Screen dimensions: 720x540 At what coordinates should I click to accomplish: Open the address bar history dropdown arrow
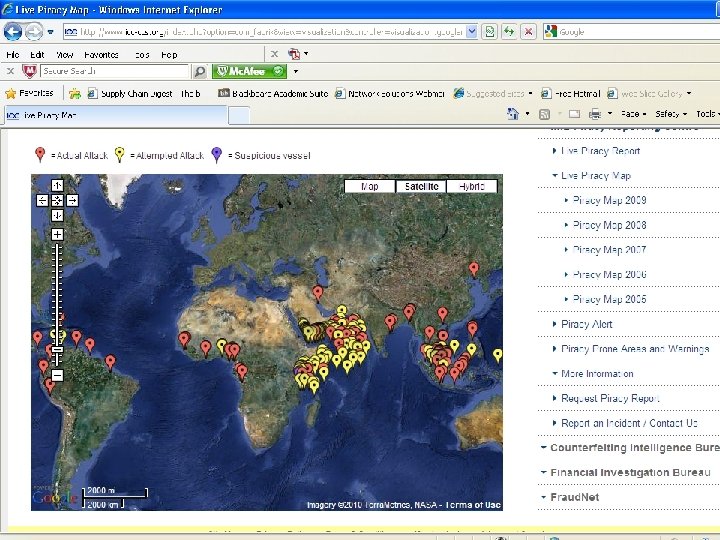(x=472, y=32)
